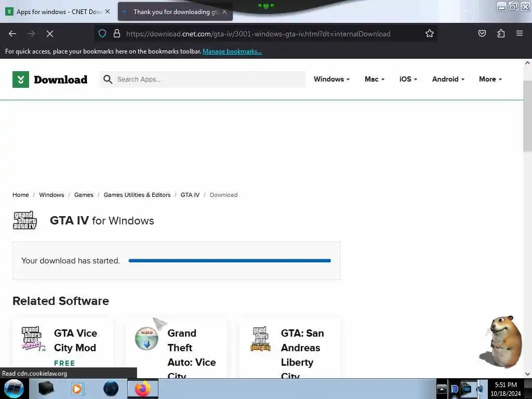The height and width of the screenshot is (399, 532).
Task: Bookmark this page with the star
Action: coord(430,34)
